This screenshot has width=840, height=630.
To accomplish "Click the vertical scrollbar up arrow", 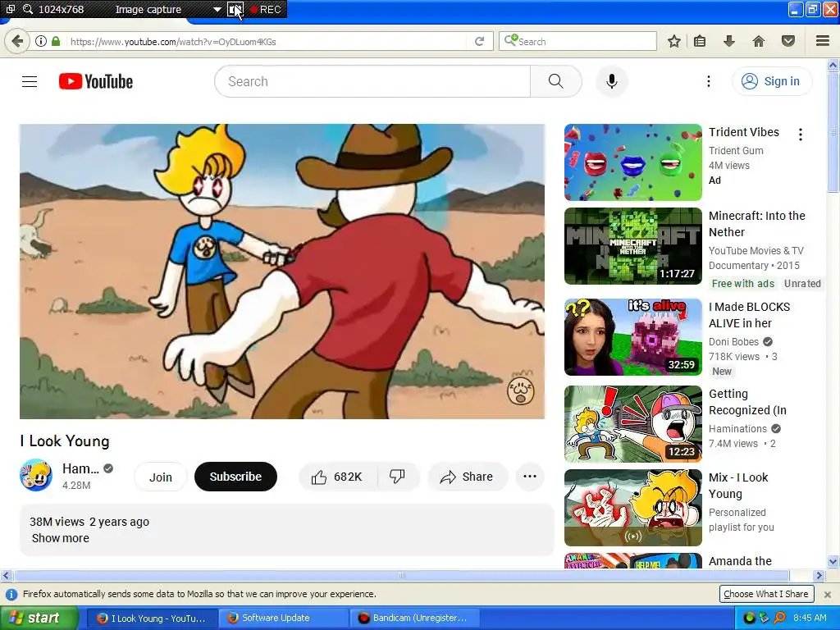I will (833, 66).
